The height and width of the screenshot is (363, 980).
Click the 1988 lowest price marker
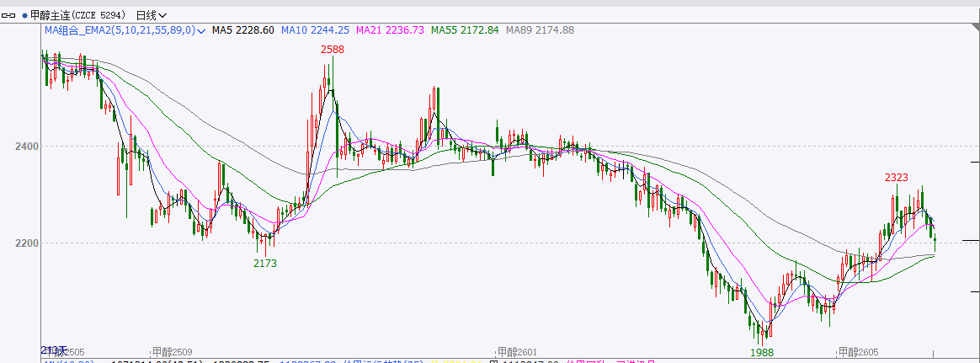point(761,351)
